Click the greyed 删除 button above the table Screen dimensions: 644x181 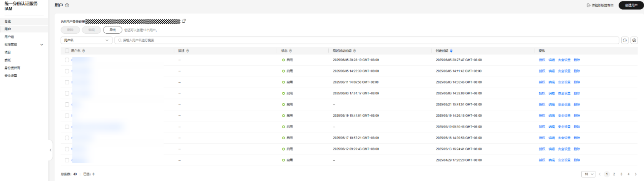coord(70,30)
